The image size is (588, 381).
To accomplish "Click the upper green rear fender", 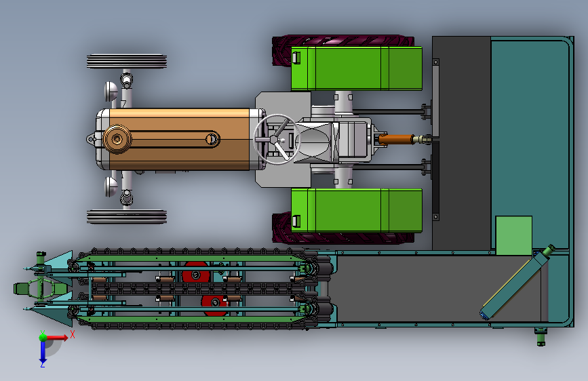I will tap(356, 68).
